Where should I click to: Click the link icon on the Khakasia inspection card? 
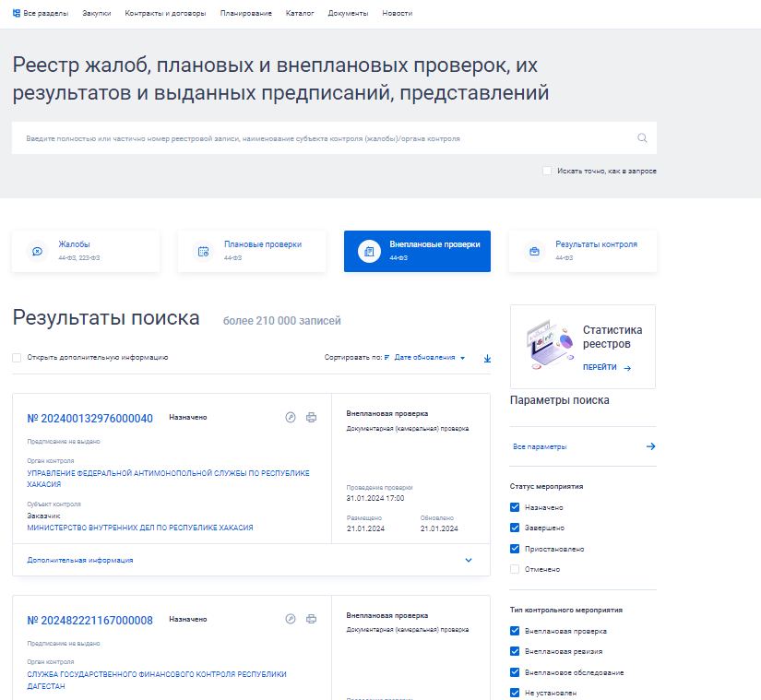[x=289, y=416]
